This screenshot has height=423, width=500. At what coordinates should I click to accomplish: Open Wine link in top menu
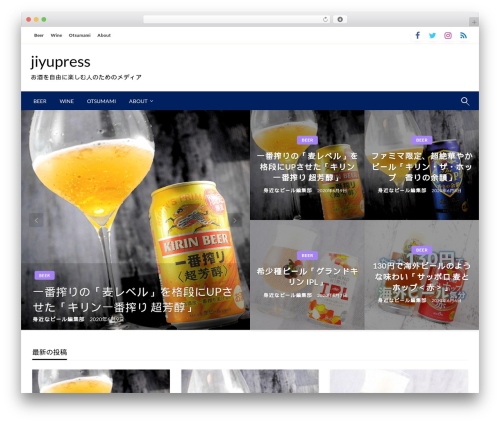(56, 35)
